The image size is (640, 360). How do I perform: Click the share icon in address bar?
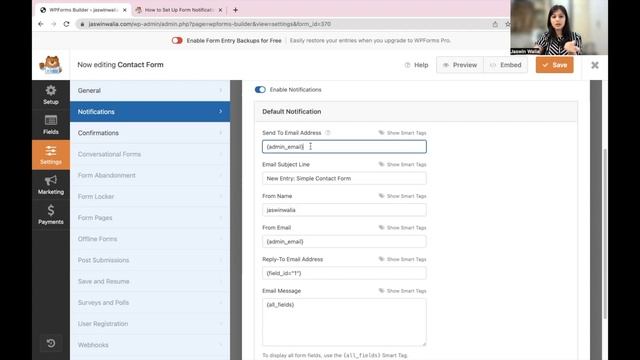tap(495, 24)
